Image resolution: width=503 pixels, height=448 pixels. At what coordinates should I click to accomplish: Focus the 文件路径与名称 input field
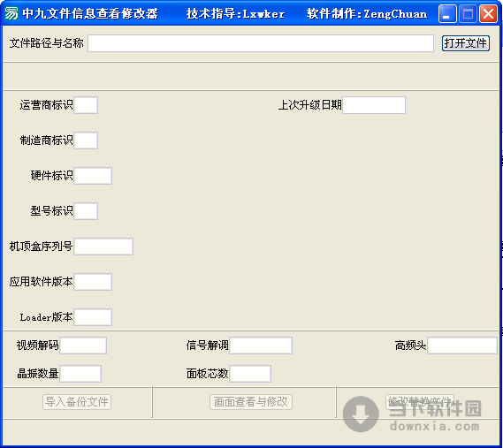pyautogui.click(x=261, y=43)
